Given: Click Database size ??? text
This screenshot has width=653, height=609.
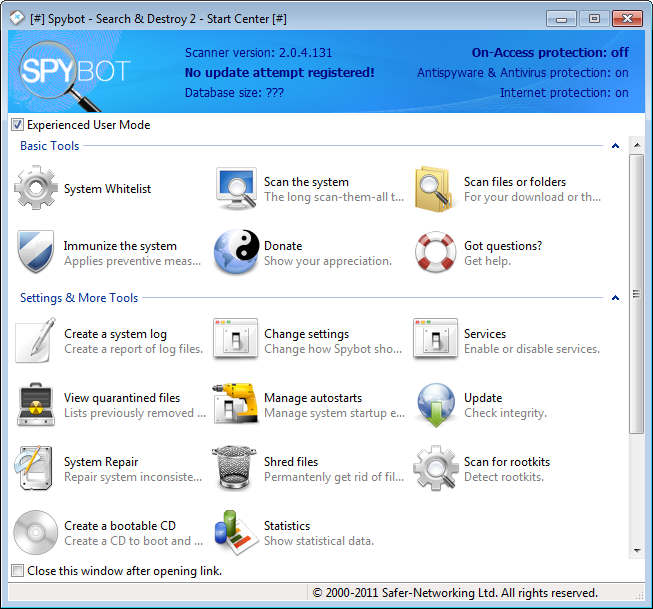Looking at the screenshot, I should (234, 92).
